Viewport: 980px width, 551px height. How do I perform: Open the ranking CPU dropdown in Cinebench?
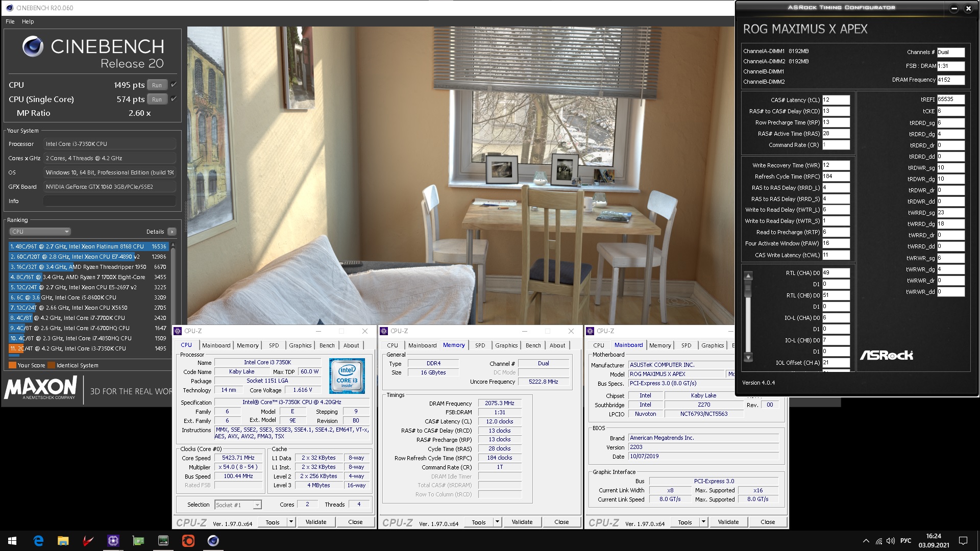(x=39, y=232)
